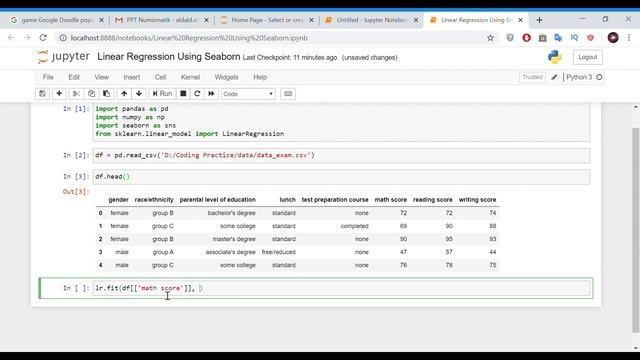Move selected cell up arrow

tap(124, 94)
